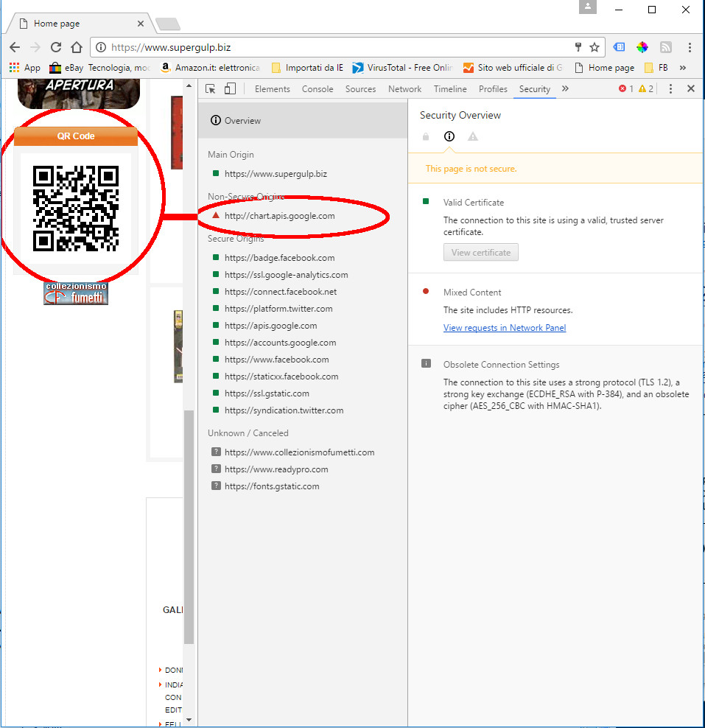The height and width of the screenshot is (728, 705).
Task: Switch to the Network tab
Action: click(404, 89)
